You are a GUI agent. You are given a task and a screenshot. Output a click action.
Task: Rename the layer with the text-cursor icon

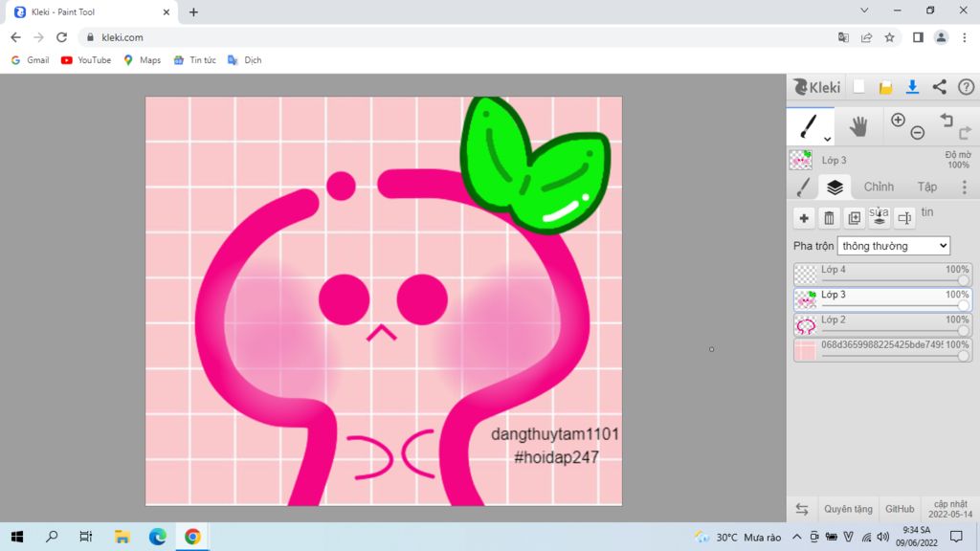904,218
